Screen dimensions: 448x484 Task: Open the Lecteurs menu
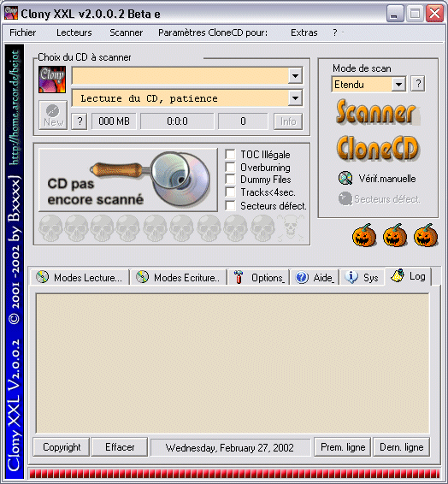[74, 32]
